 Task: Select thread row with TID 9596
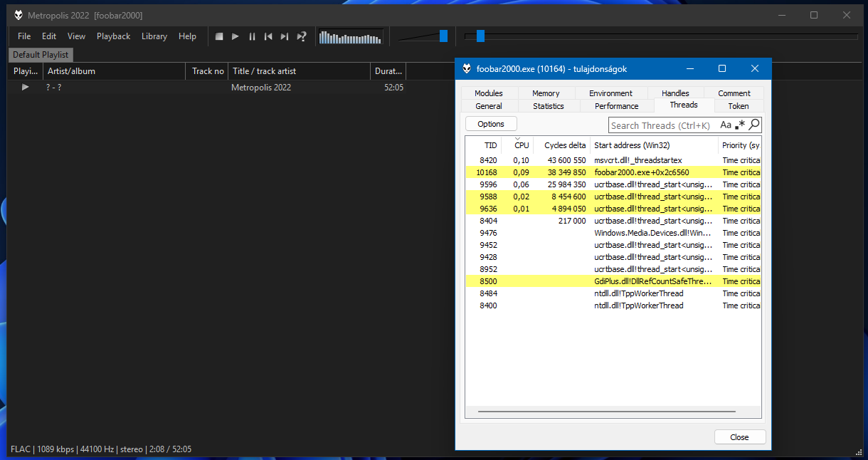point(613,184)
